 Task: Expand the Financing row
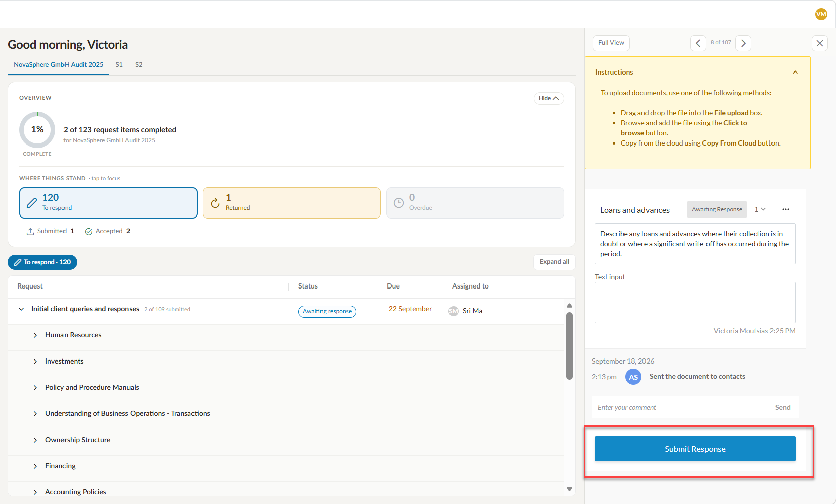[x=35, y=466]
